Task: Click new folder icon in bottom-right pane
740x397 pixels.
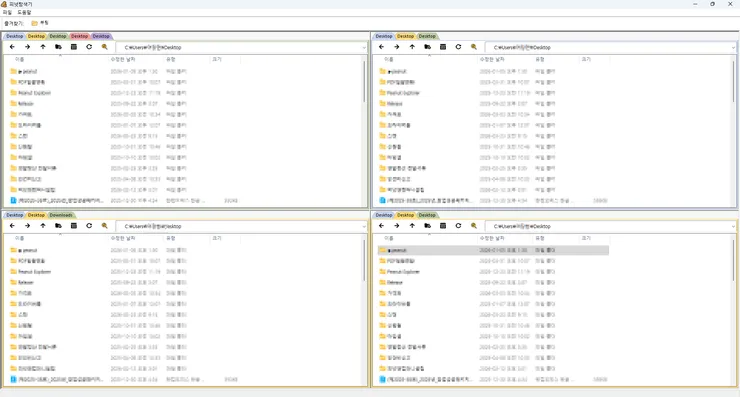Action: 427,226
